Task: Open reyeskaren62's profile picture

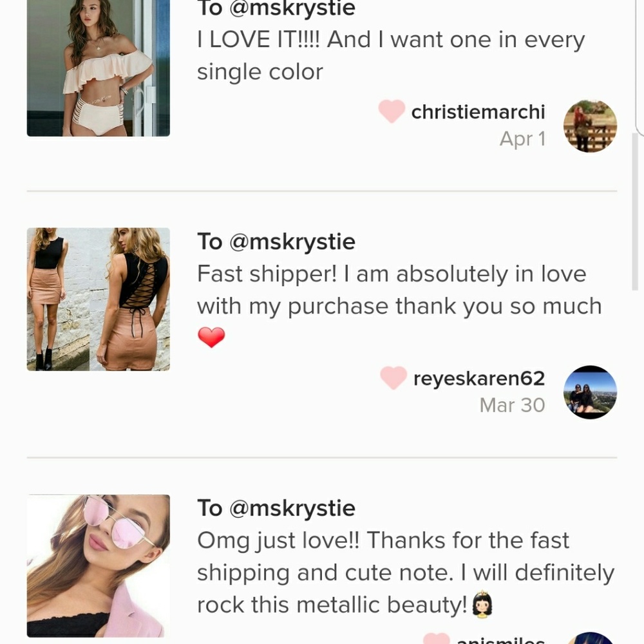Action: click(x=590, y=392)
